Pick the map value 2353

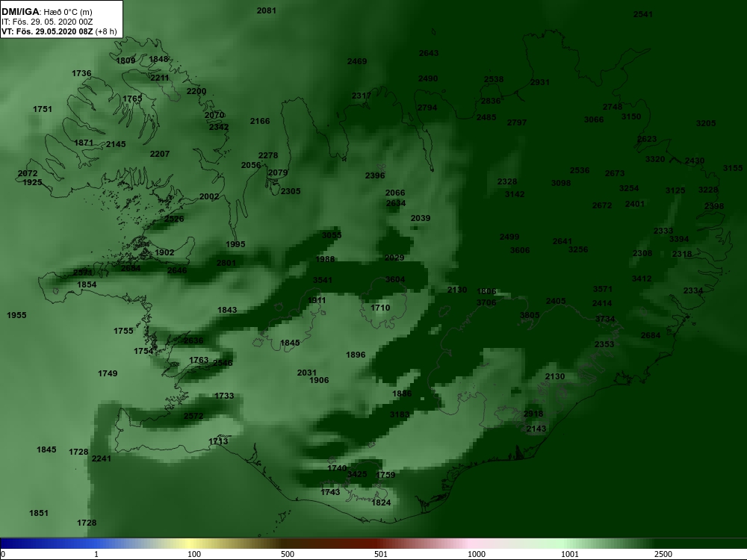604,344
